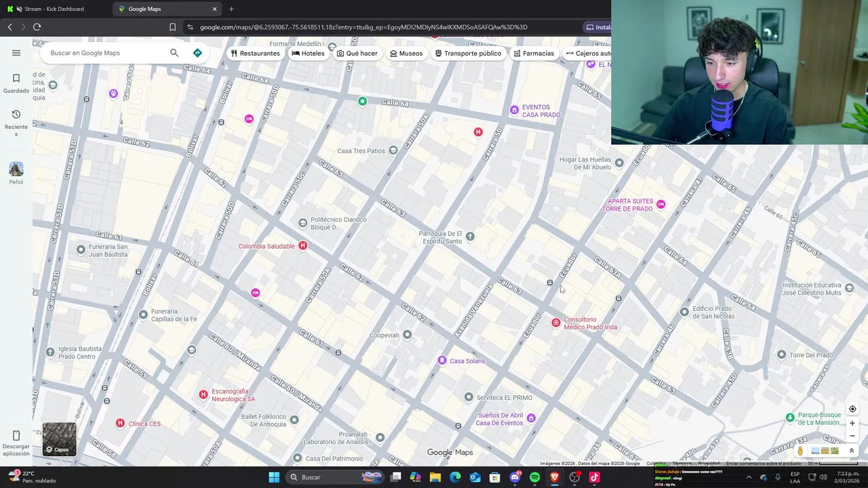Click the bookmark icon in address bar
Viewport: 868px width, 488px height.
coord(172,27)
